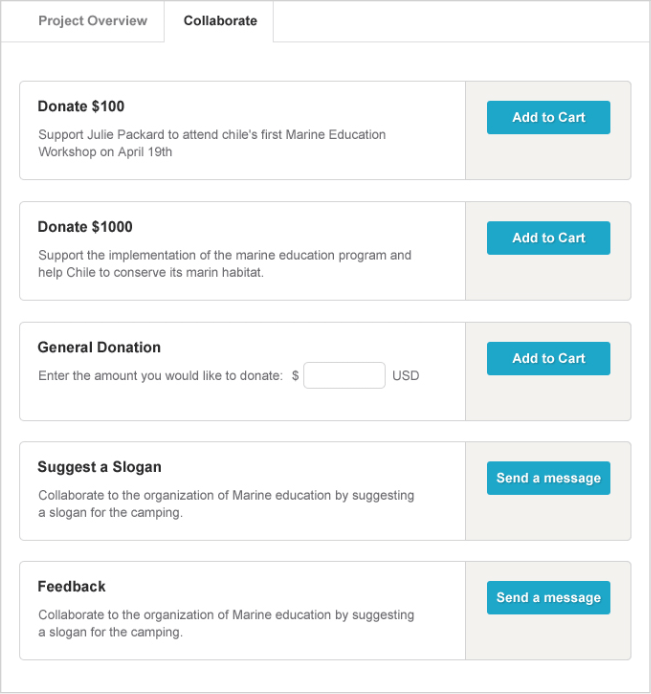Click the marine education program description text
Screen dimensions: 651x694
point(224,263)
